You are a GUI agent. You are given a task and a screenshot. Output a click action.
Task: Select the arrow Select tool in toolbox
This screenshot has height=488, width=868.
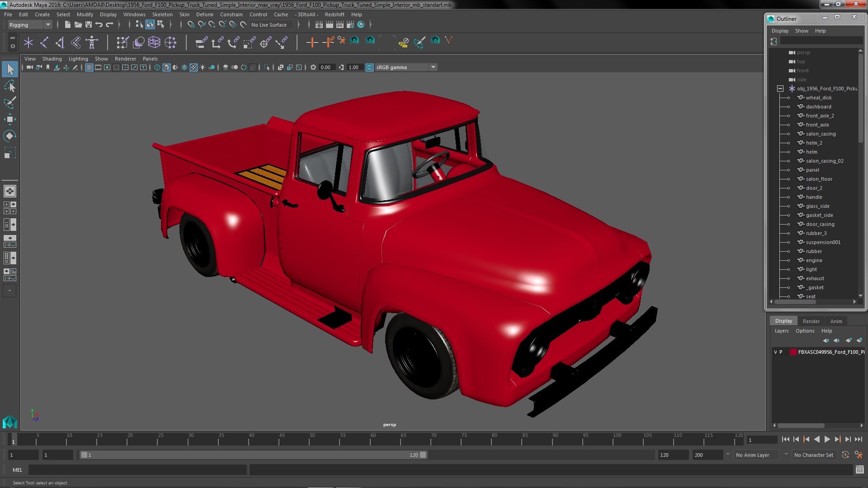pos(10,69)
